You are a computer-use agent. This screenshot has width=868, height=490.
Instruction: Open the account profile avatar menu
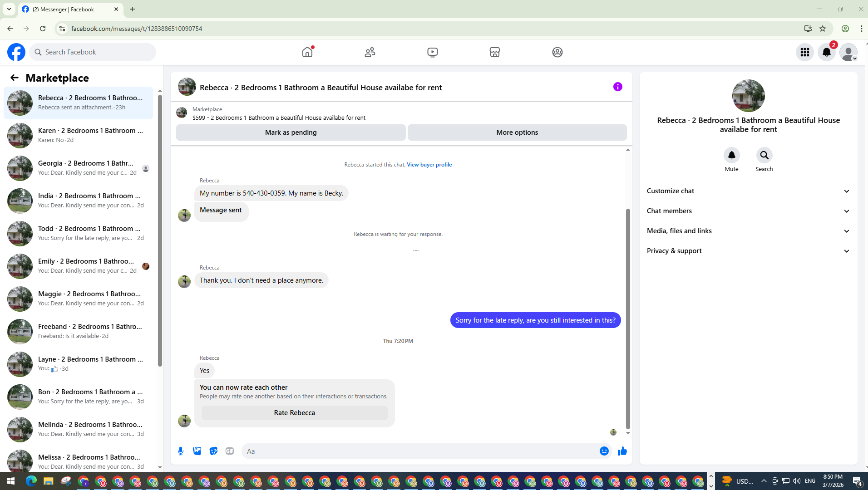pos(848,52)
